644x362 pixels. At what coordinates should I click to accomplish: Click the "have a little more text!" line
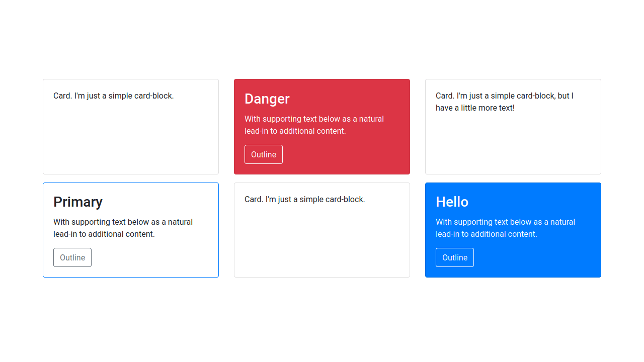pos(475,108)
